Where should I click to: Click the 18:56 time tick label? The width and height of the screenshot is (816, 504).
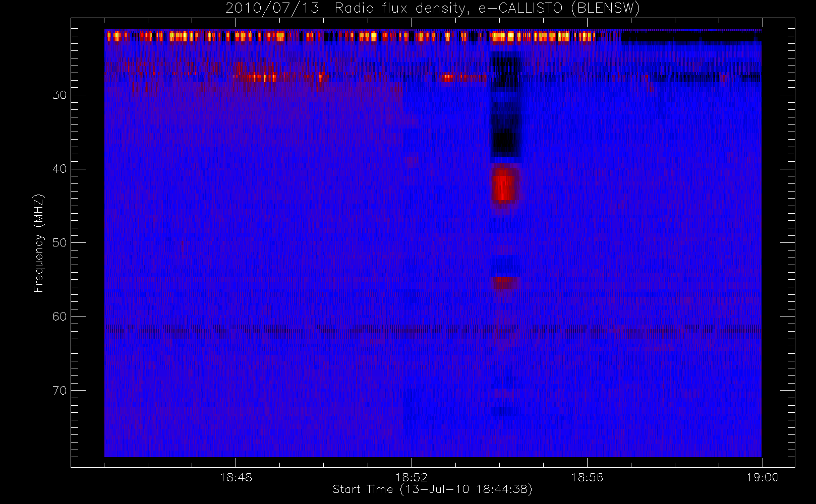587,477
